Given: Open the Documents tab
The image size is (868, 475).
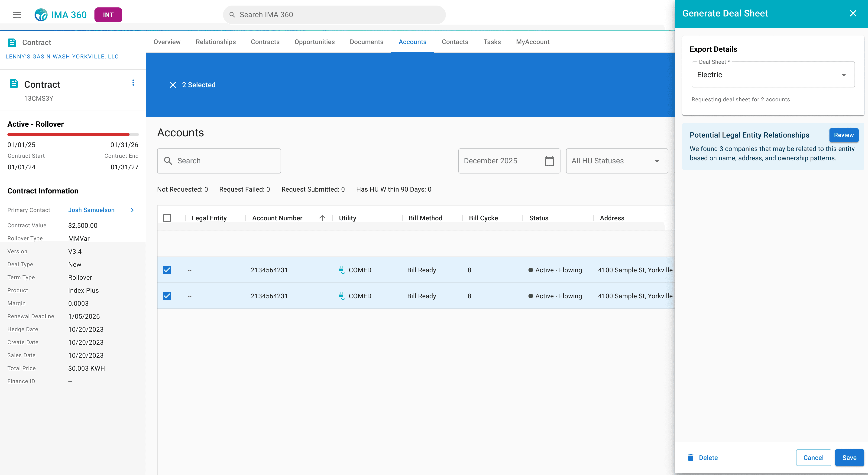Looking at the screenshot, I should 366,42.
